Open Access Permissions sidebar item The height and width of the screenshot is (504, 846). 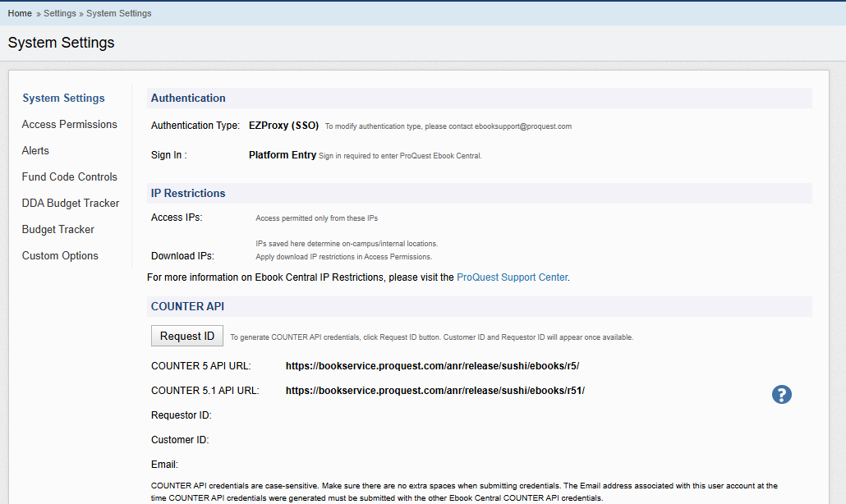click(x=70, y=125)
